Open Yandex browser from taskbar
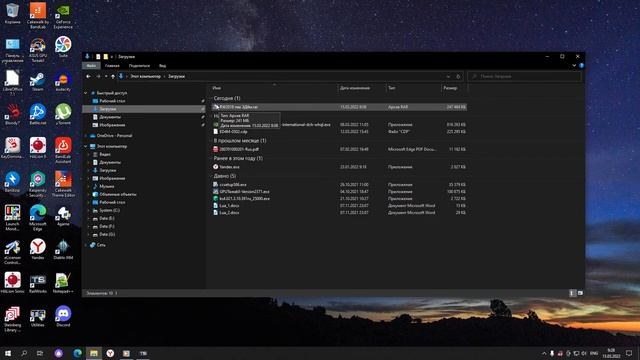 [x=110, y=353]
